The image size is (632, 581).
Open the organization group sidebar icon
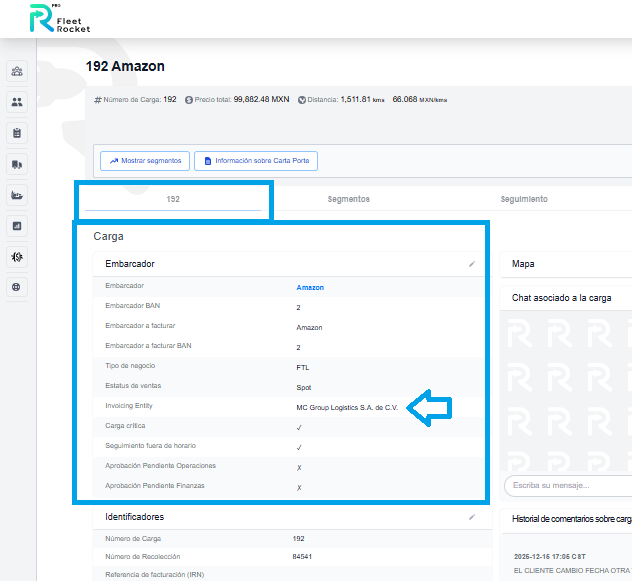[x=17, y=72]
